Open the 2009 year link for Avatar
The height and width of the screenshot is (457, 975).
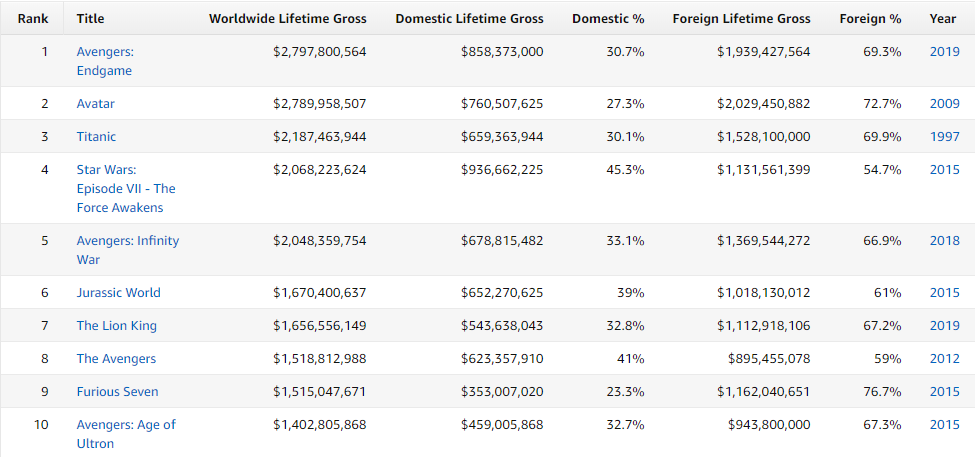pyautogui.click(x=945, y=103)
